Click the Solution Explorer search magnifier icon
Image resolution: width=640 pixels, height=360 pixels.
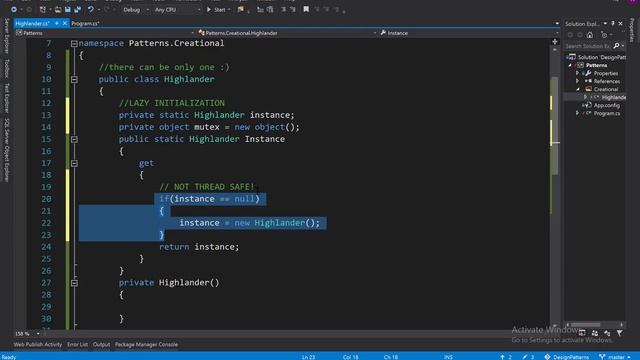pos(616,46)
